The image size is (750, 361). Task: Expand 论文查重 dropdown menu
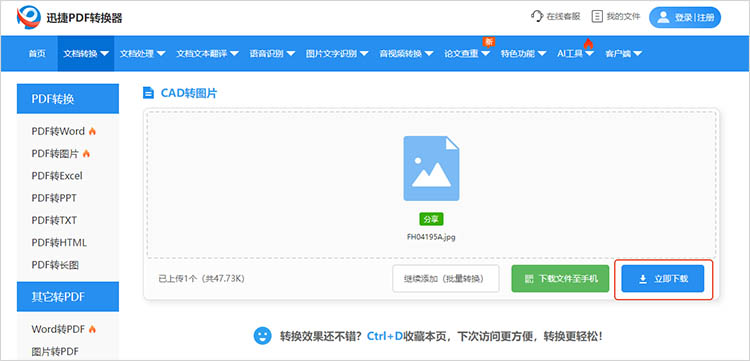point(467,54)
